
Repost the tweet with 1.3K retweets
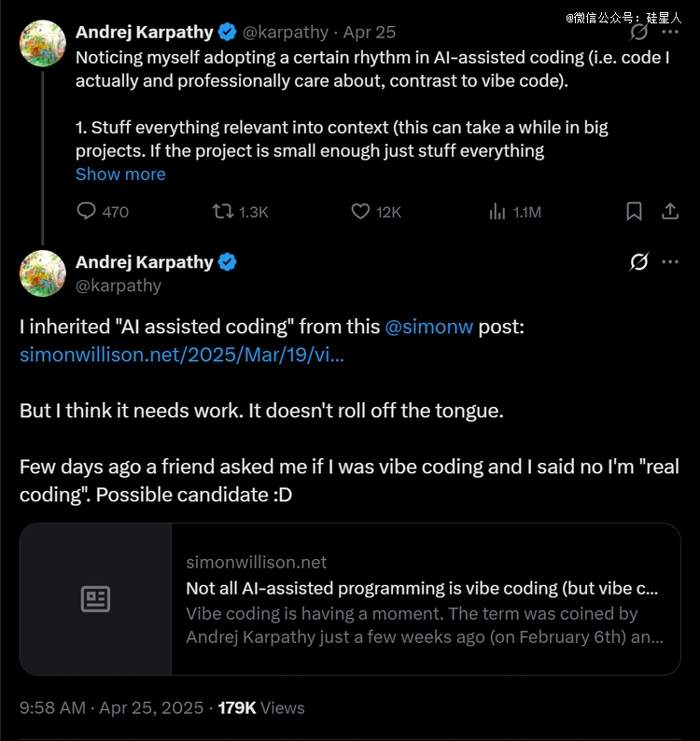pyautogui.click(x=223, y=211)
